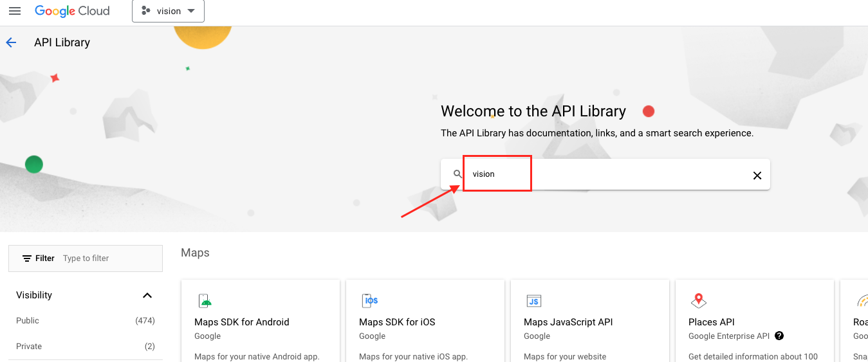Screen dimensions: 868x362
Task: Open Maps SDK for iOS title
Action: click(397, 322)
